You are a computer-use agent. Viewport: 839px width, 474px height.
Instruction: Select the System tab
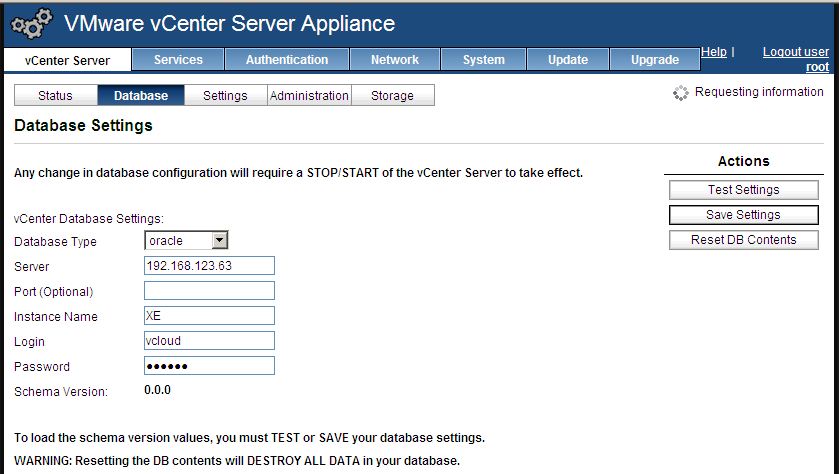pyautogui.click(x=483, y=60)
